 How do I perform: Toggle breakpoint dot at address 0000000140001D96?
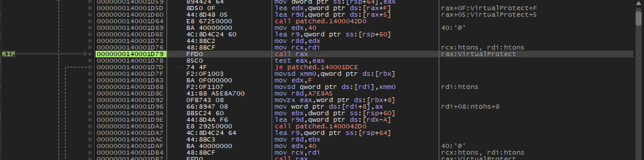pyautogui.click(x=90, y=107)
